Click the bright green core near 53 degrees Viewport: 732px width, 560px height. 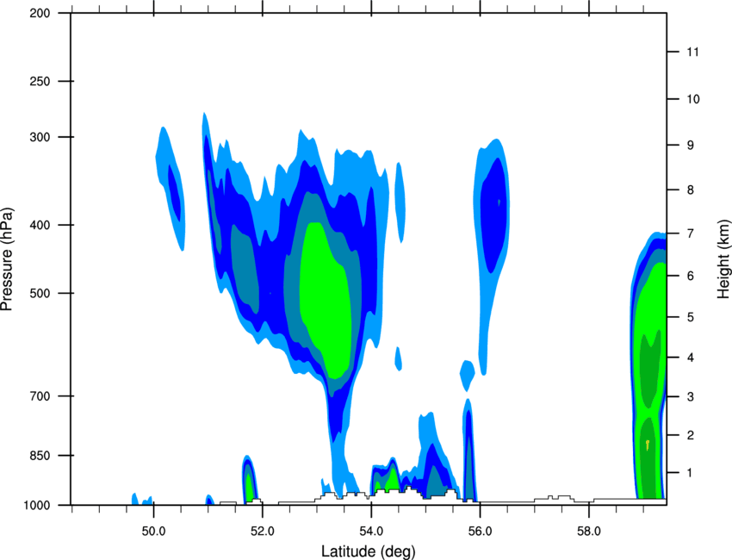(x=326, y=299)
